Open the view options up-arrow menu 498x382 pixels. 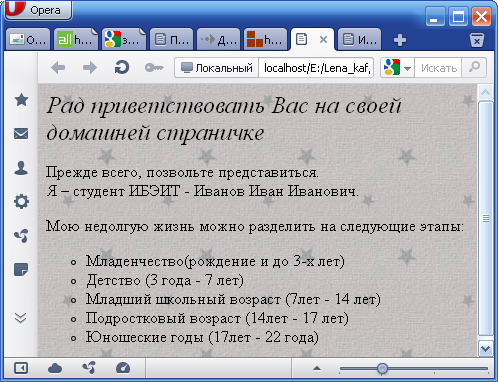[317, 368]
